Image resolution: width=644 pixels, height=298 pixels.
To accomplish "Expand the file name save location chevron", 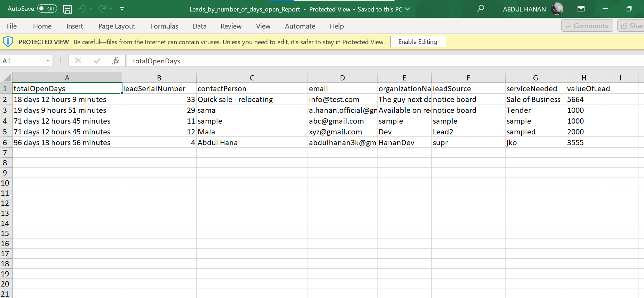I will 407,9.
